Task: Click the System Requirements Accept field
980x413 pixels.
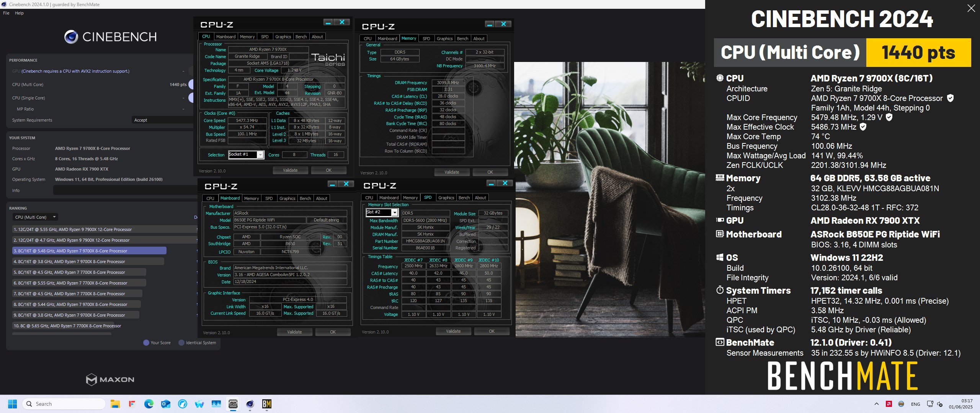Action: tap(162, 120)
